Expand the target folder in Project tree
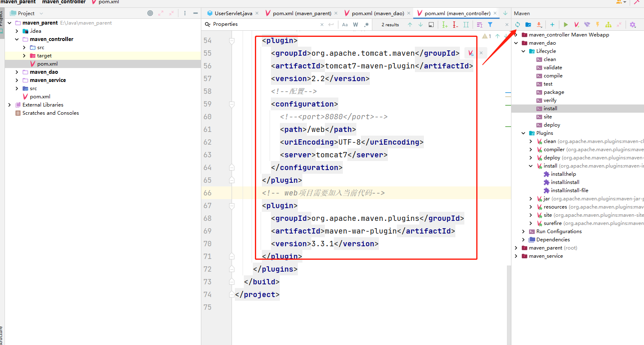Viewport: 644px width, 345px height. pyautogui.click(x=24, y=56)
